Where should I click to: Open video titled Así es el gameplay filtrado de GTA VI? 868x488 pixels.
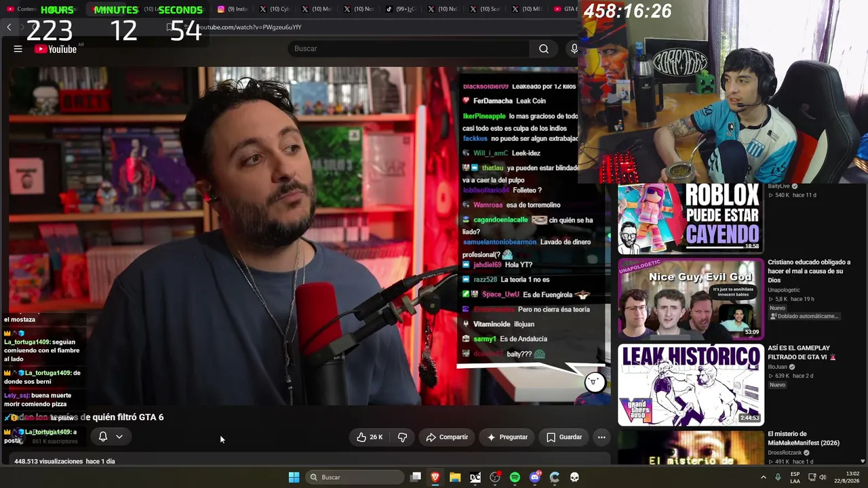tap(802, 352)
